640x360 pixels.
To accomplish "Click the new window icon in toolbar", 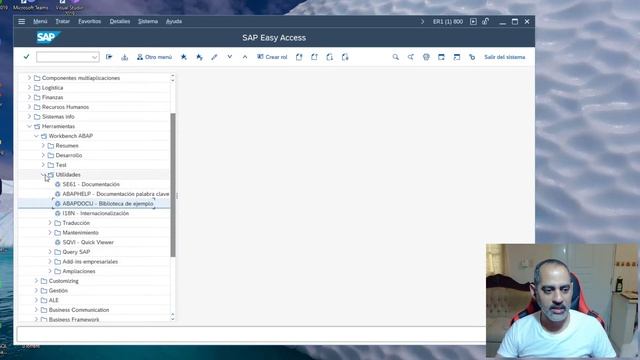I will coord(441,57).
